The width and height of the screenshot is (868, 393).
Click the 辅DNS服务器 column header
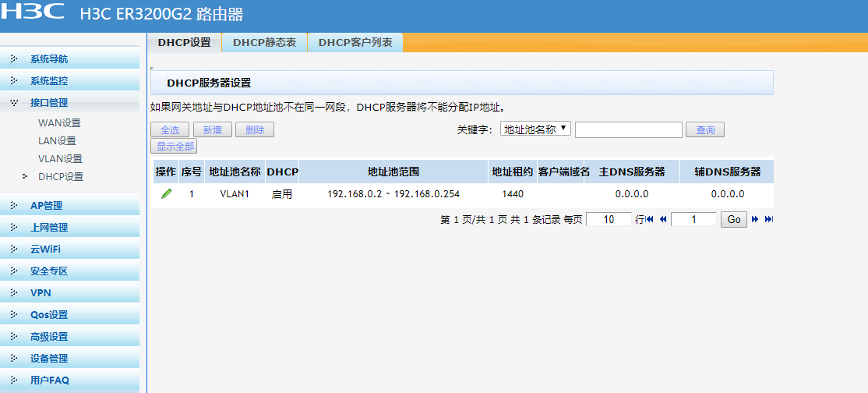[728, 172]
